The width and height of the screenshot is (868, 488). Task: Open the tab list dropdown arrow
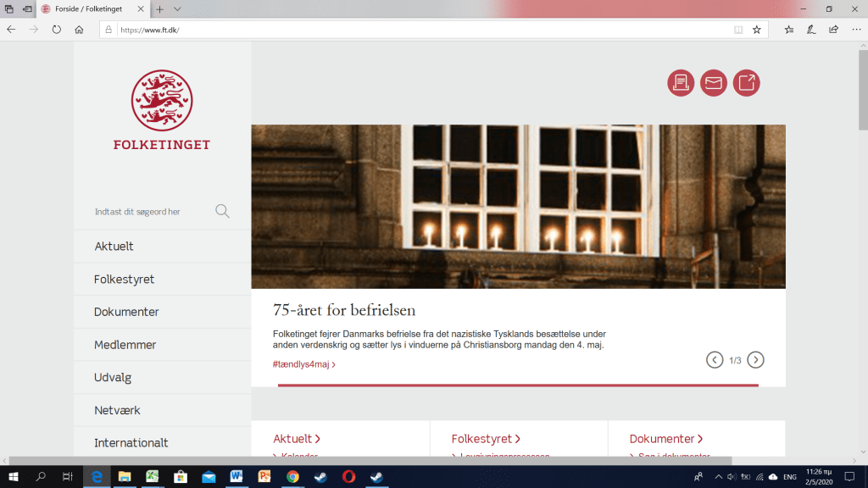coord(177,8)
